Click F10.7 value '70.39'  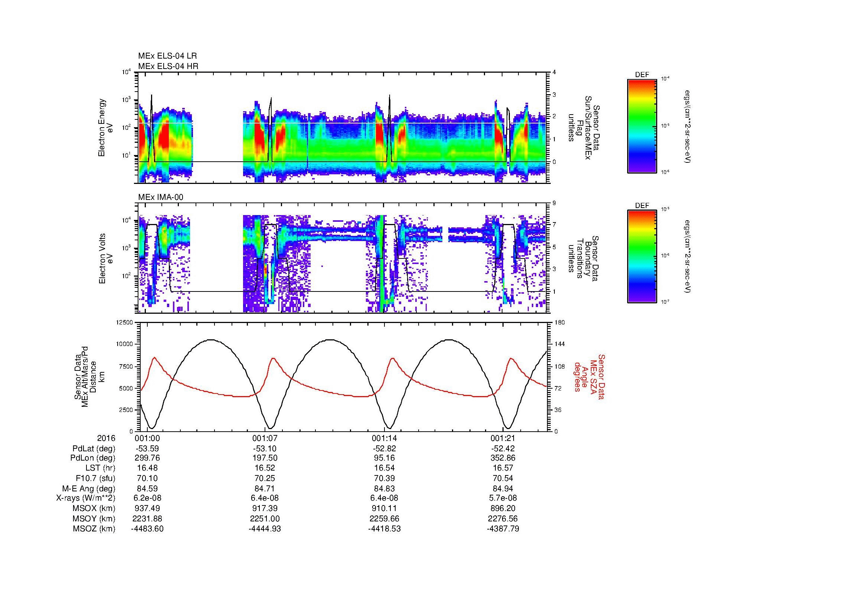[384, 478]
